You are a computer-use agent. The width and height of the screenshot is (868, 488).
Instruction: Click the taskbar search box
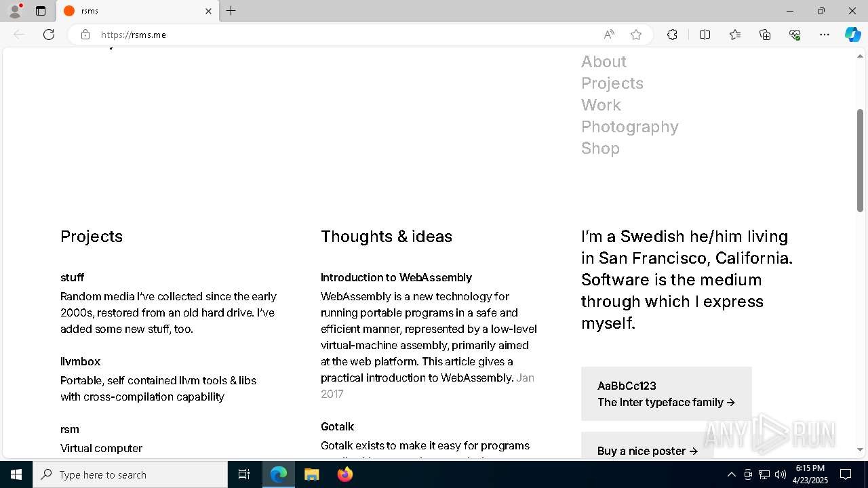tap(130, 474)
